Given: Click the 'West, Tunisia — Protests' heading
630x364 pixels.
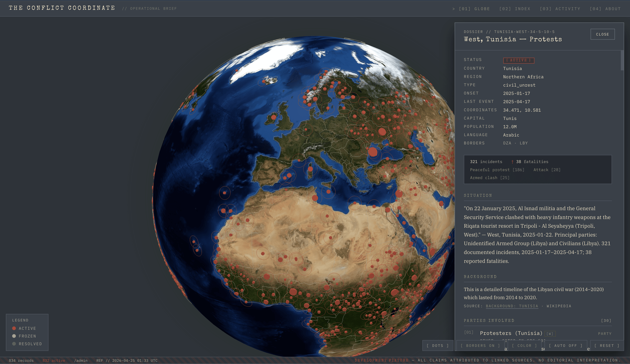Looking at the screenshot, I should pos(513,39).
